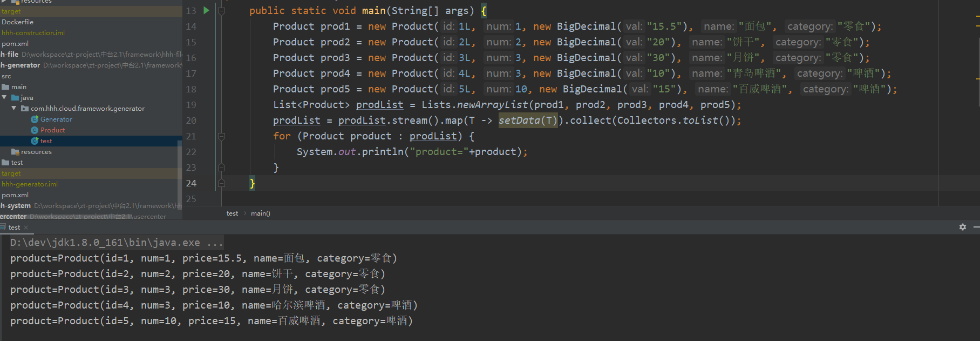
Task: Click the "15.5" BigDecimal value
Action: point(663,26)
